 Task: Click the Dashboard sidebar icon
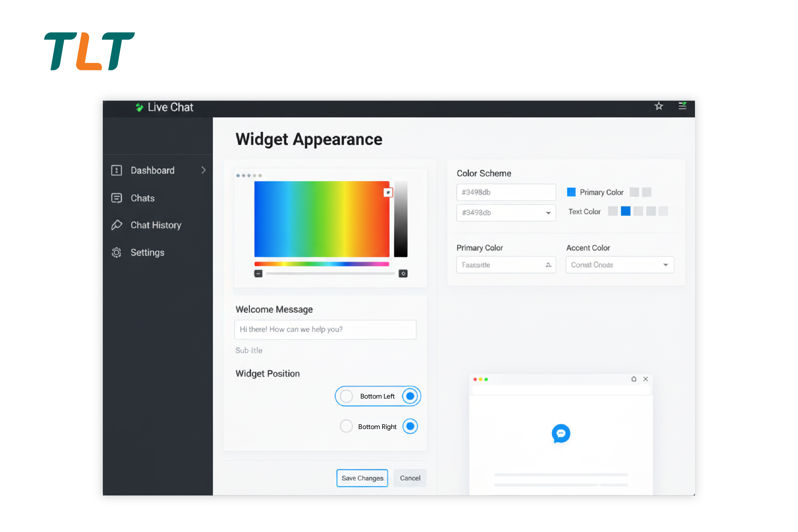[116, 170]
